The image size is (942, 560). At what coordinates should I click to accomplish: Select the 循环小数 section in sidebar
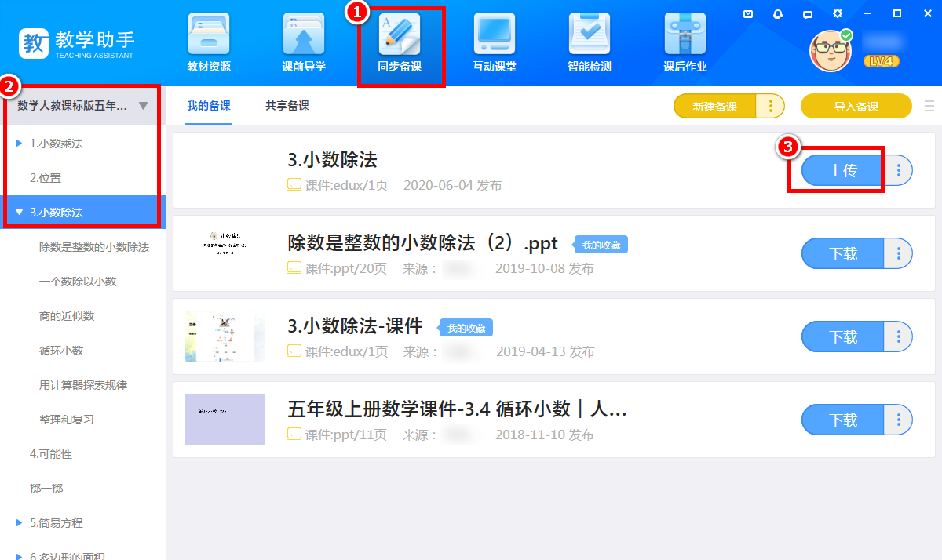pos(61,351)
